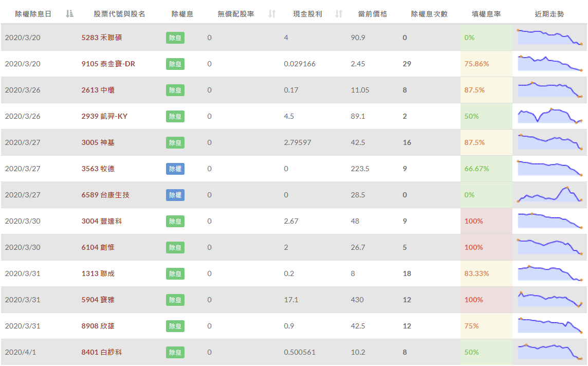Click the 現金股利 column header
The image size is (588, 366).
pyautogui.click(x=307, y=14)
